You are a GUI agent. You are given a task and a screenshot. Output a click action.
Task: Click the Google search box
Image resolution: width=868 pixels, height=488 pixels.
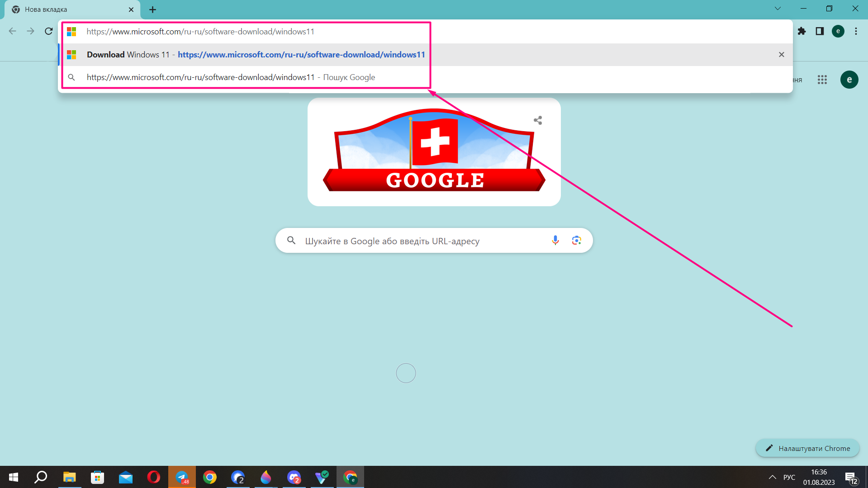[434, 241]
